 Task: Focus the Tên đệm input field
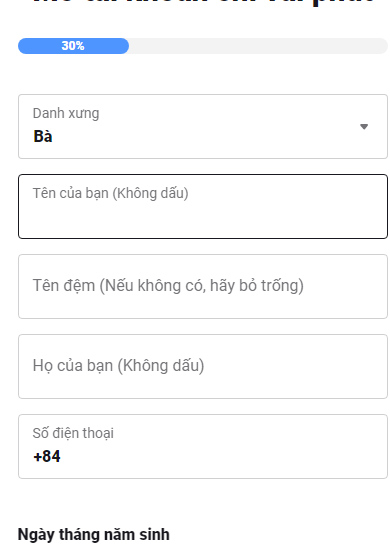(x=203, y=286)
